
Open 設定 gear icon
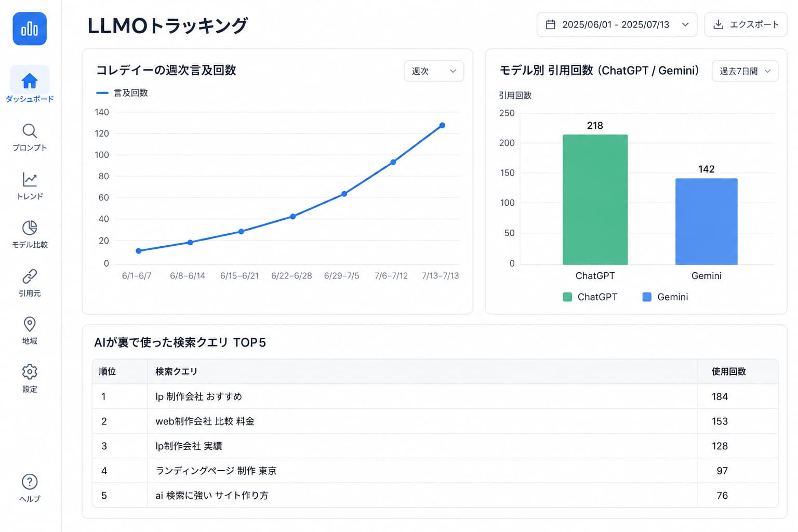pyautogui.click(x=30, y=372)
